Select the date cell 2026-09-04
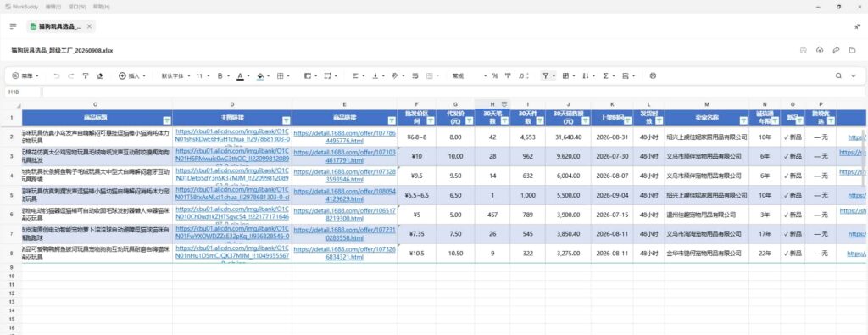This screenshot has height=335, width=868. [x=612, y=195]
